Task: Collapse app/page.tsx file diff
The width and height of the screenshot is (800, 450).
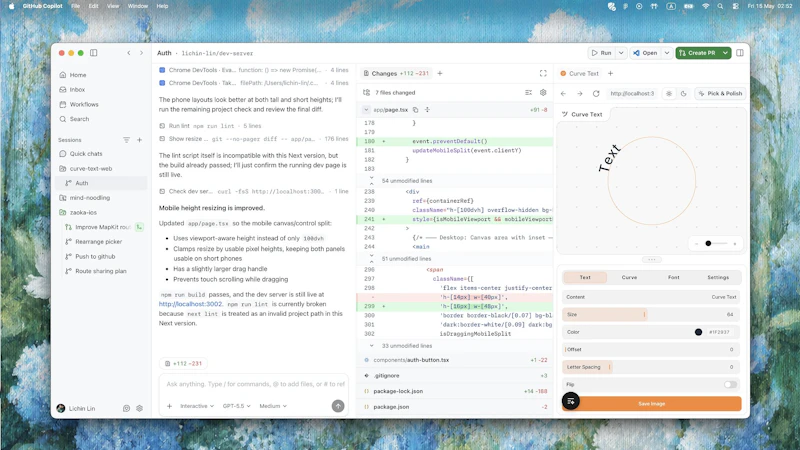Action: 366,110
